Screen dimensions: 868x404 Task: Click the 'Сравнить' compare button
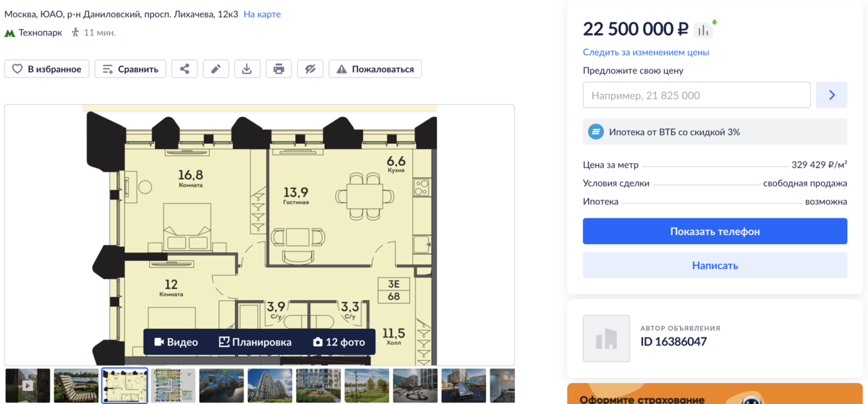tap(130, 69)
